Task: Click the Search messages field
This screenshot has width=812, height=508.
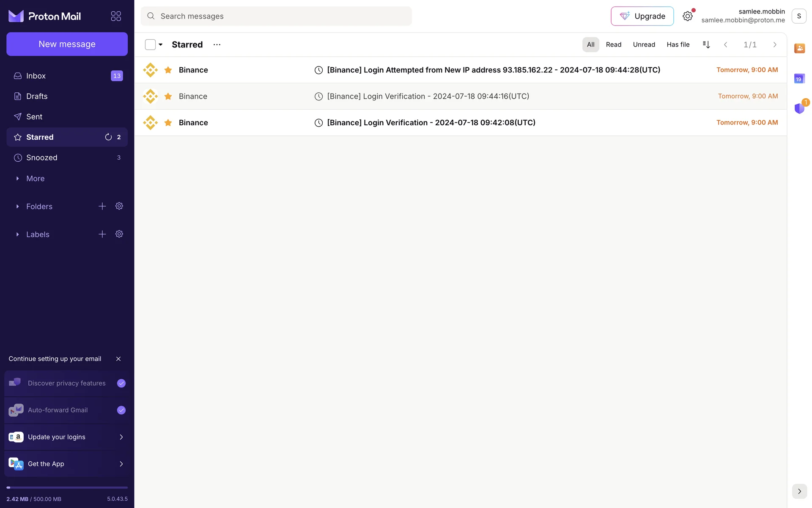Action: click(x=276, y=16)
